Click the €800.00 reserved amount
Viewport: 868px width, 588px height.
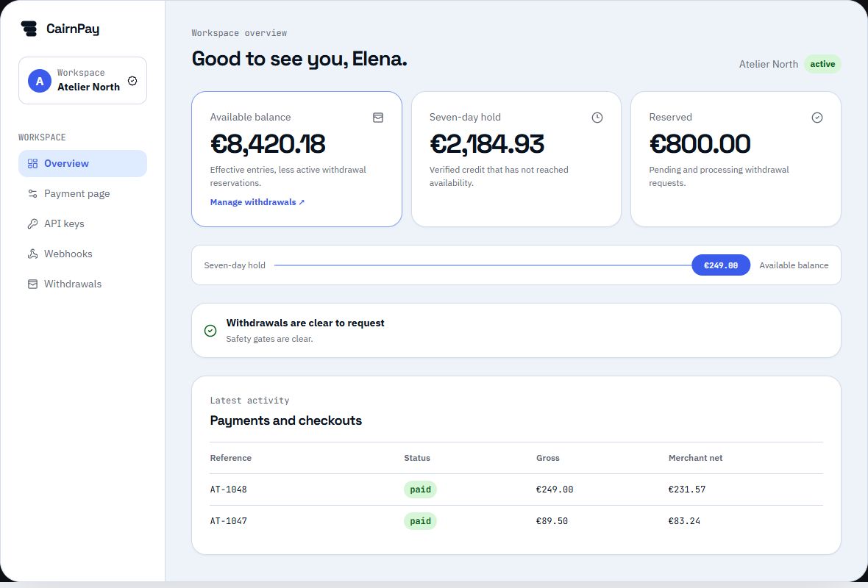700,144
